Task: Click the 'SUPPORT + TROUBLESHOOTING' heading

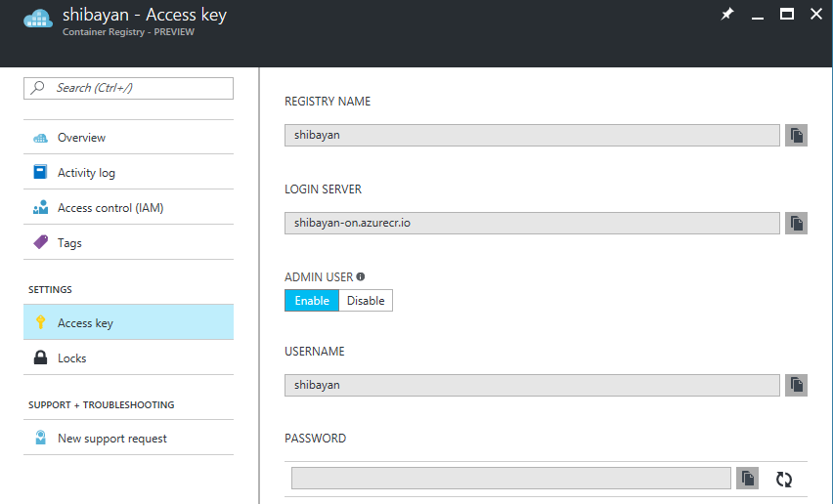Action: [102, 404]
